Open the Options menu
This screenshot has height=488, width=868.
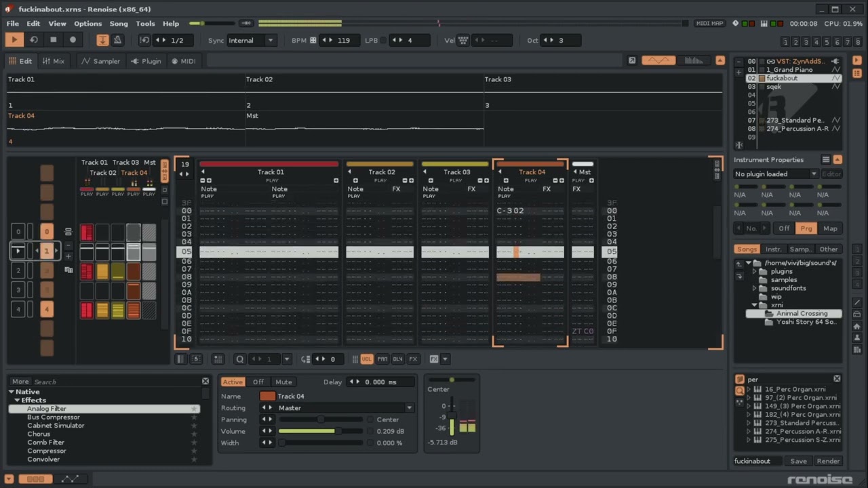[x=88, y=24]
